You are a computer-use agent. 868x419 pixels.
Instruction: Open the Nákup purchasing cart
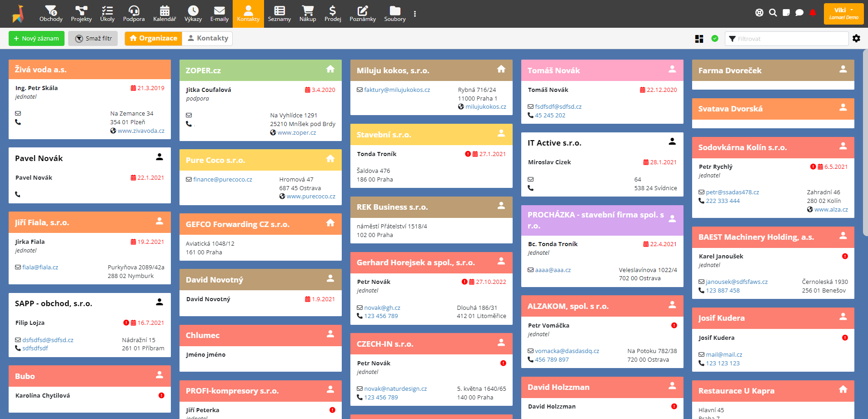[308, 14]
